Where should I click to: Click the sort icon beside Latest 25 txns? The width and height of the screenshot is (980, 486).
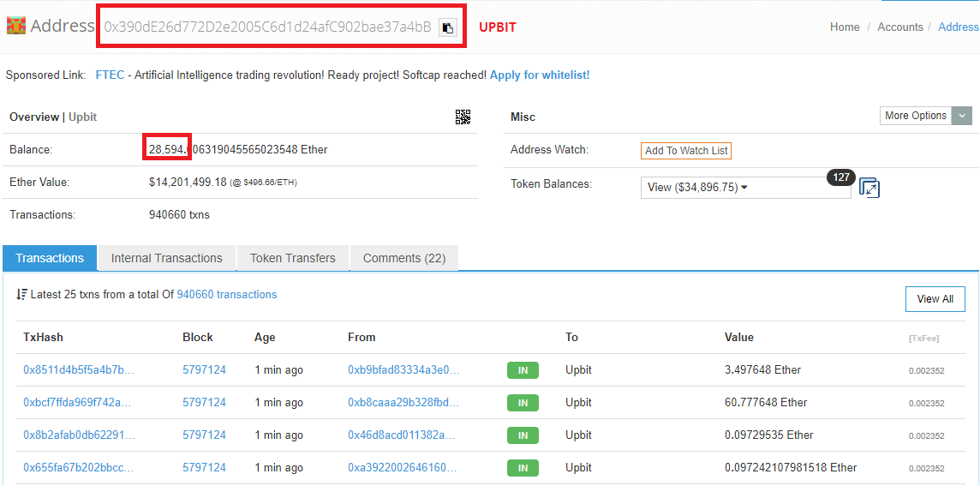point(22,294)
